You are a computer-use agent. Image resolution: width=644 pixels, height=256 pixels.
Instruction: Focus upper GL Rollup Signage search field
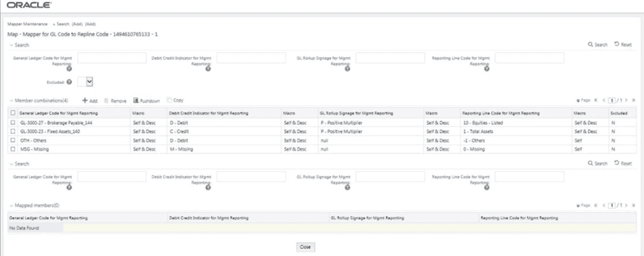click(x=390, y=58)
